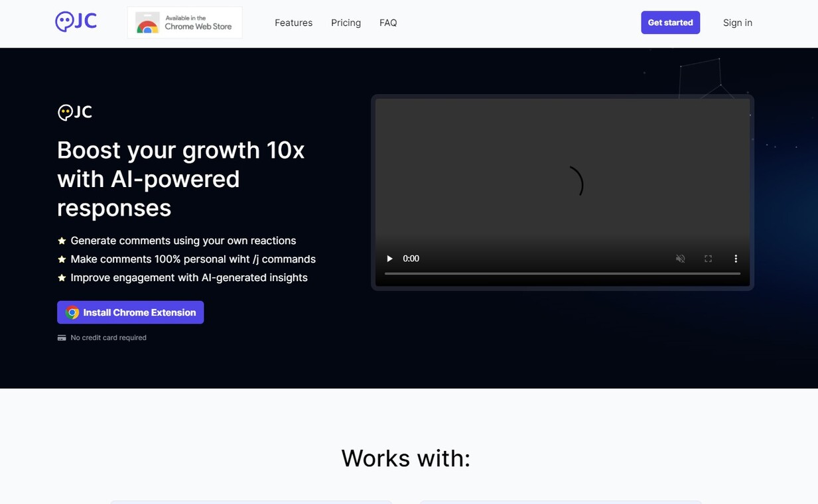
Task: Click the JC logo in the header
Action: pos(76,22)
